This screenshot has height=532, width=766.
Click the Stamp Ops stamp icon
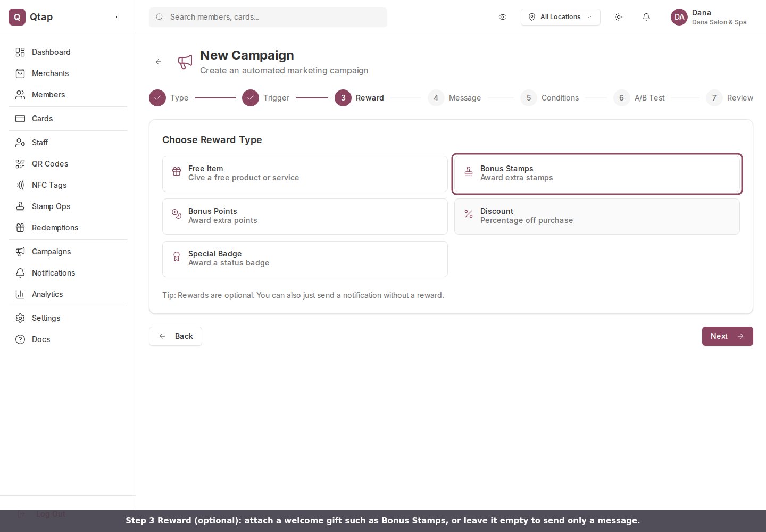pos(20,206)
